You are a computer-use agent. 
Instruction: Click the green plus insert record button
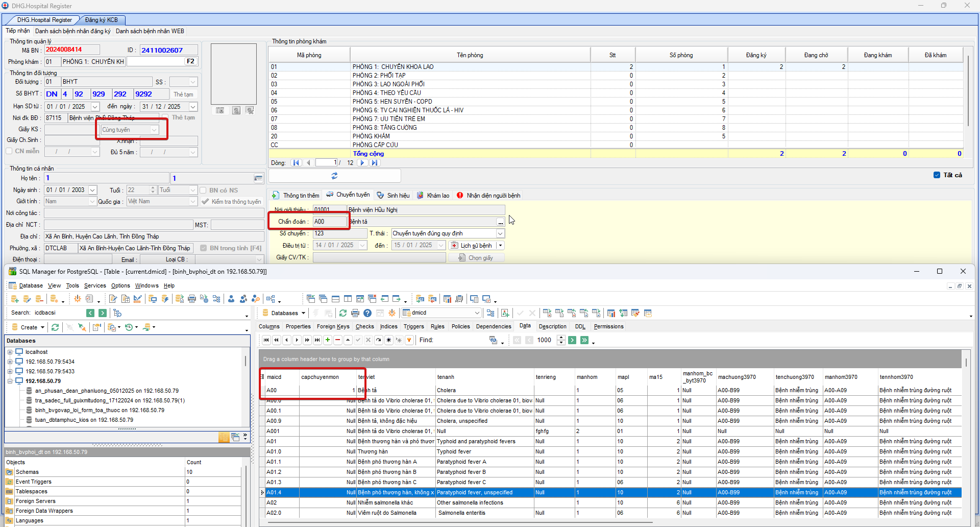tap(328, 340)
